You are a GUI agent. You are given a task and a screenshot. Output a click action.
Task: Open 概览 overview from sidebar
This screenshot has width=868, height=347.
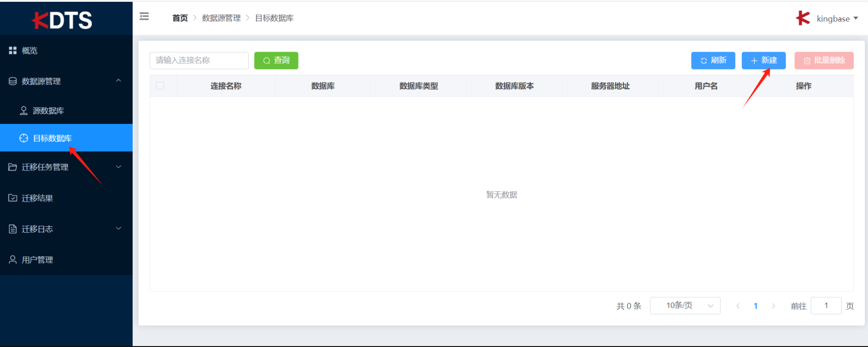pos(29,51)
